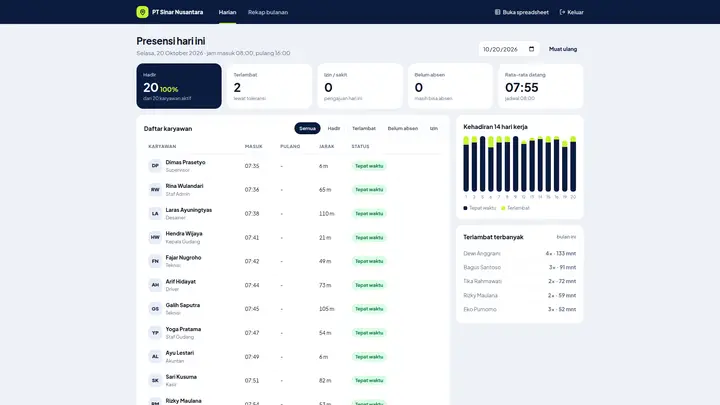The image size is (720, 405).
Task: Click the STATUS column header
Action: [360, 146]
